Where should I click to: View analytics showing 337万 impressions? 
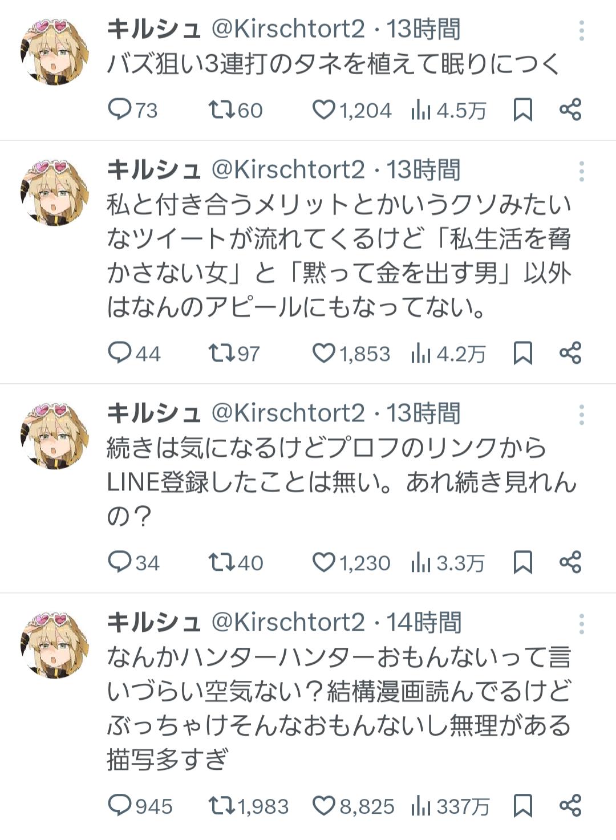point(450,806)
